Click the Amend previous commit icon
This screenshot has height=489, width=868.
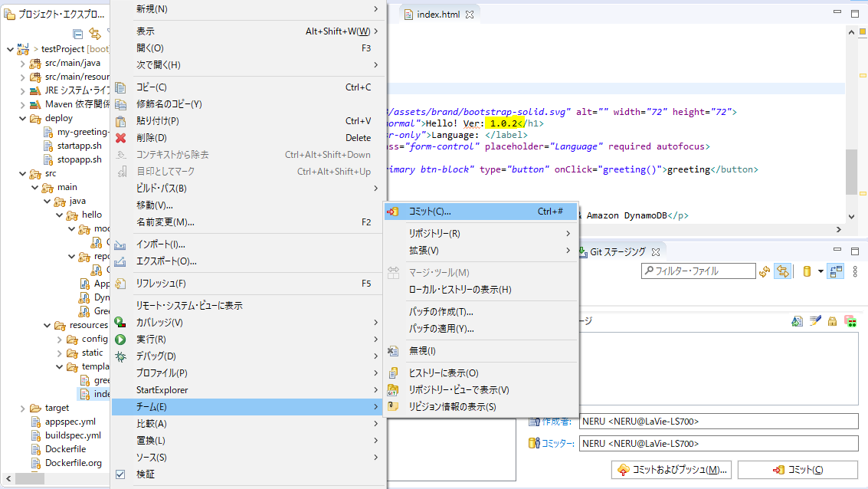(797, 322)
